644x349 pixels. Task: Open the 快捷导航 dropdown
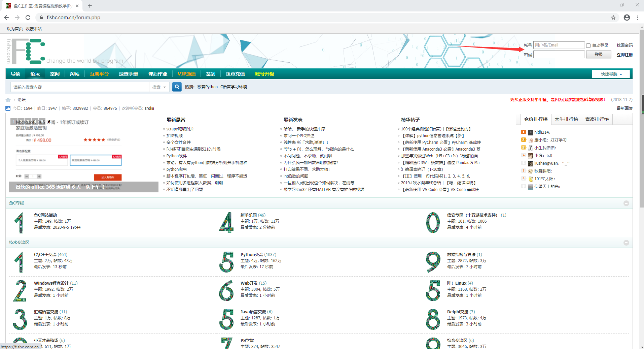(x=611, y=74)
